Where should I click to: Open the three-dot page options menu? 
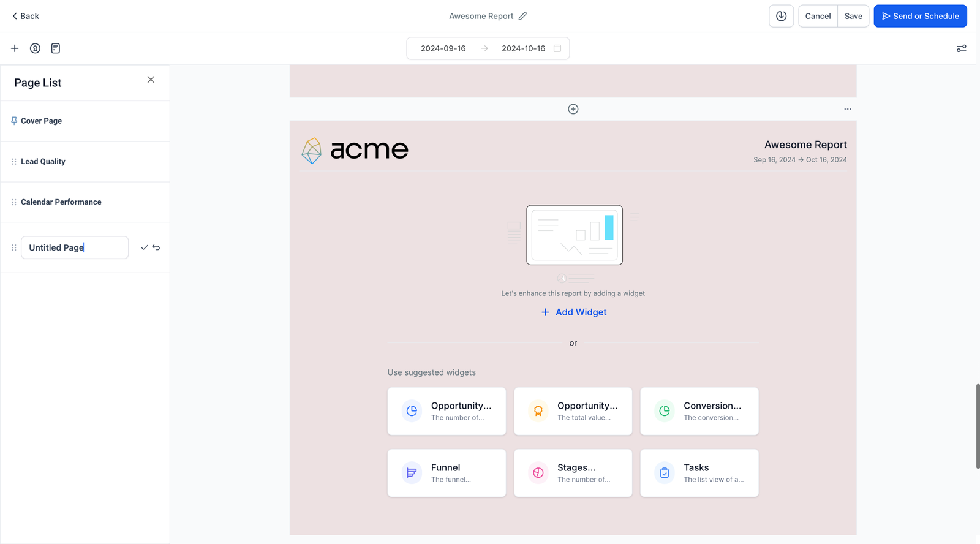click(847, 109)
